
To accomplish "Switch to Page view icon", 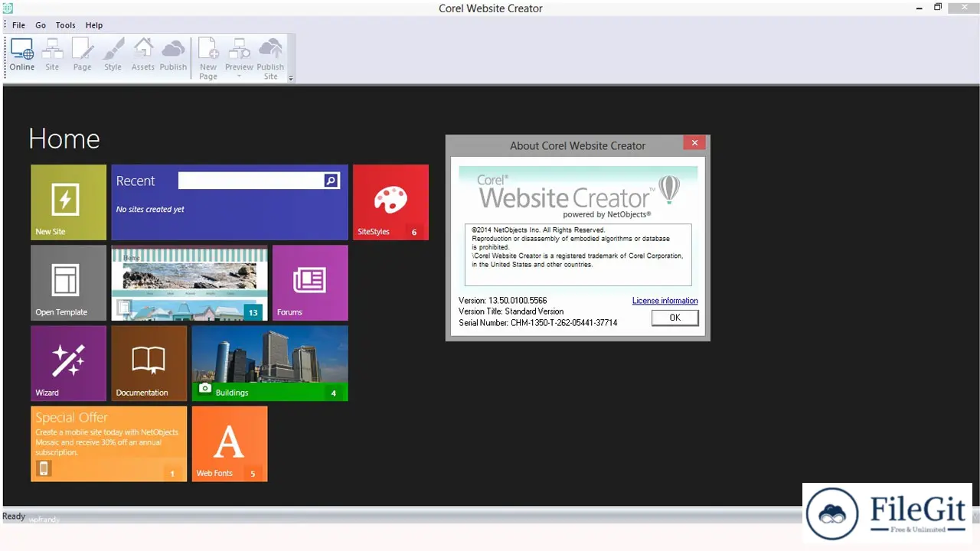I will click(x=82, y=54).
